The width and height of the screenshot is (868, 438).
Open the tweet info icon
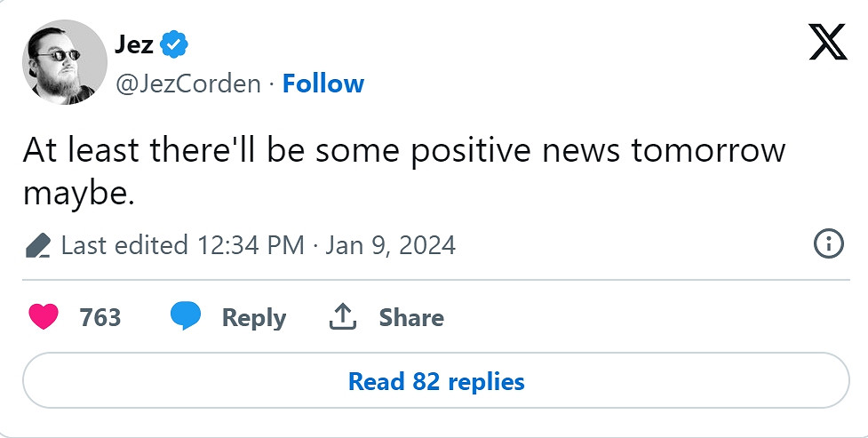[x=828, y=244]
